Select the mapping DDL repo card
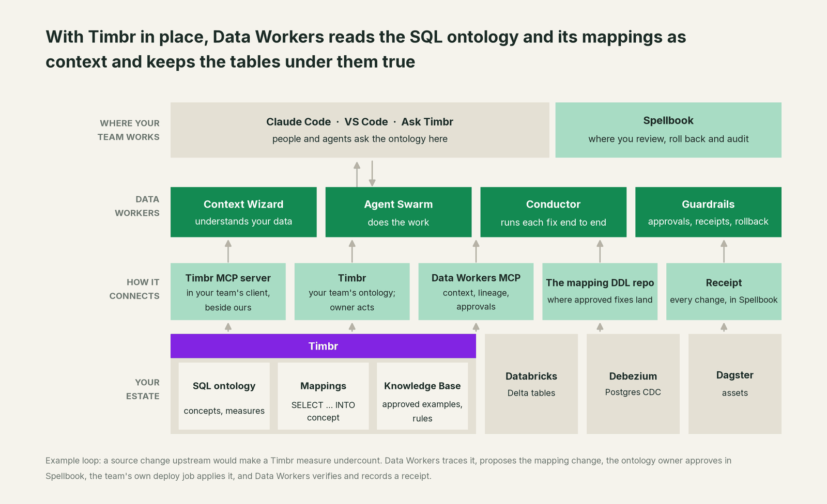The height and width of the screenshot is (504, 827). [600, 292]
